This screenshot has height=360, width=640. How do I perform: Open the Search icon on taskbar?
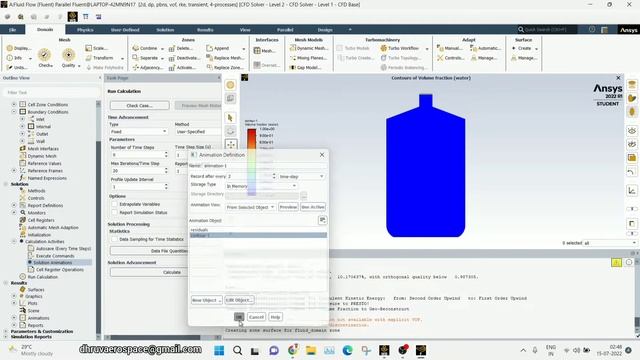coord(237,350)
